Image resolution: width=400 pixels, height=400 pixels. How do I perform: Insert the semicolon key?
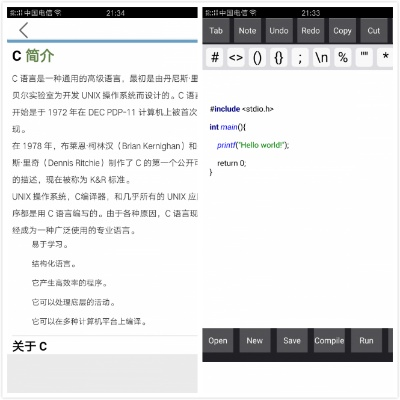pos(300,58)
